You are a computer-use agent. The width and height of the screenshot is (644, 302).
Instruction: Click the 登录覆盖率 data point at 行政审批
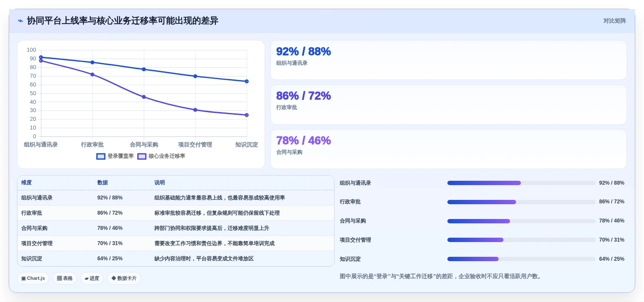92,63
